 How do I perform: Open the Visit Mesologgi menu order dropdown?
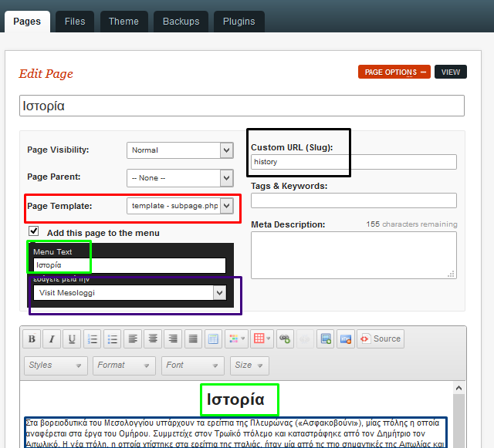[130, 293]
